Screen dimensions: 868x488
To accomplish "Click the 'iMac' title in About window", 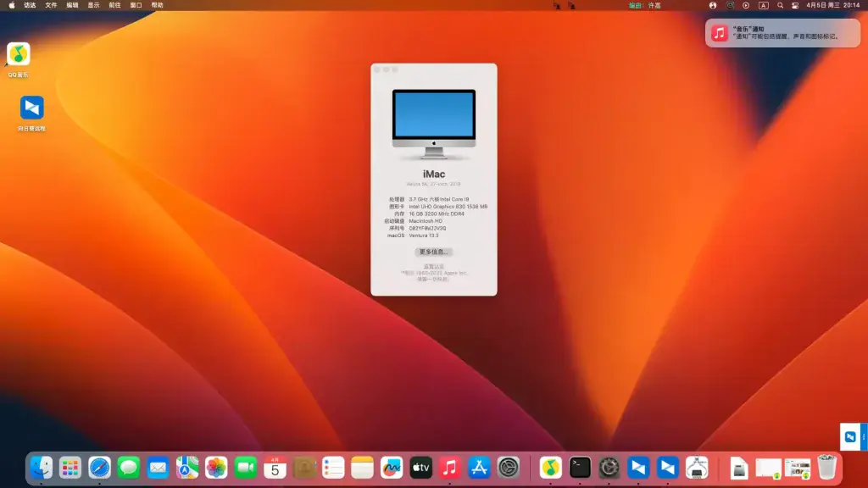I will coord(434,175).
